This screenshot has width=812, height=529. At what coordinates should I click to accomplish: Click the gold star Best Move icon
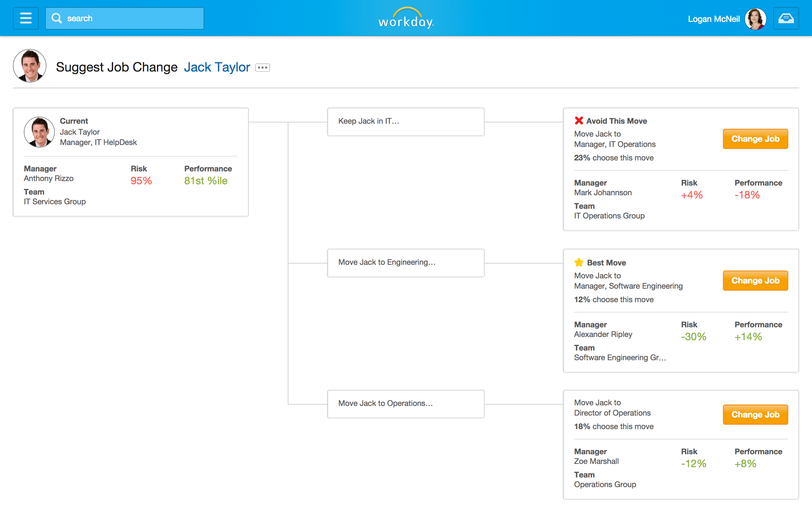point(579,262)
